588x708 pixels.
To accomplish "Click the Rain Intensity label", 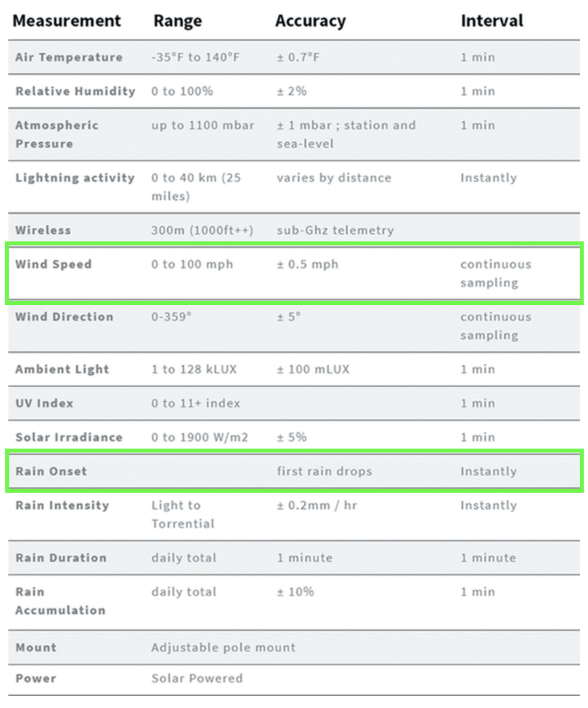I will point(62,505).
